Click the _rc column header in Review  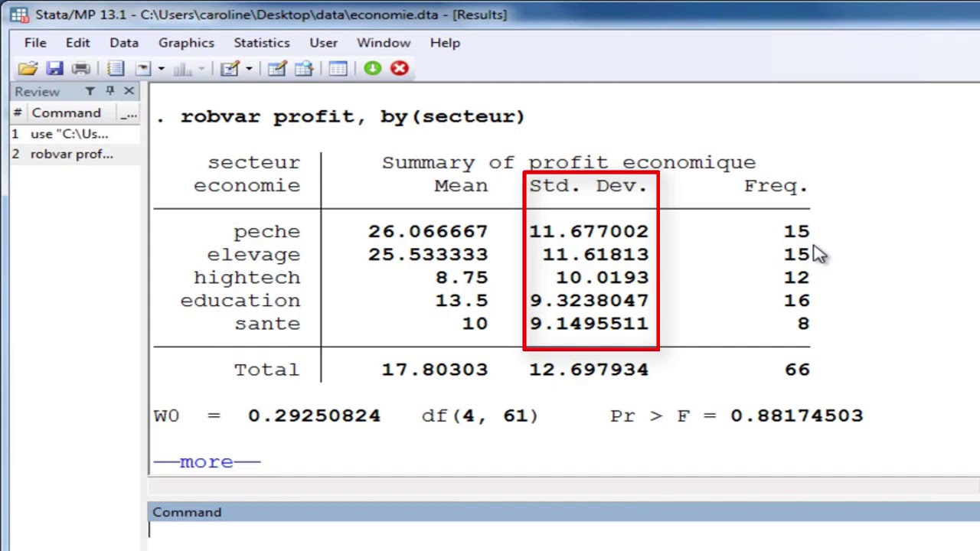pos(129,112)
